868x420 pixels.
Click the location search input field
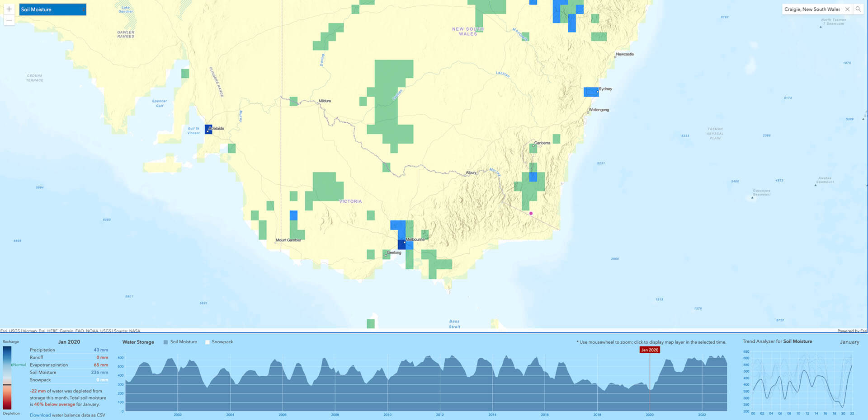coord(812,9)
